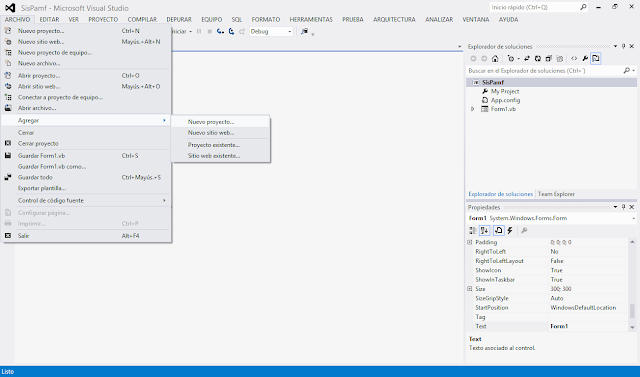Open Properties wrench icon in Solution Explorer toolbar
The height and width of the screenshot is (377, 640).
coord(585,59)
